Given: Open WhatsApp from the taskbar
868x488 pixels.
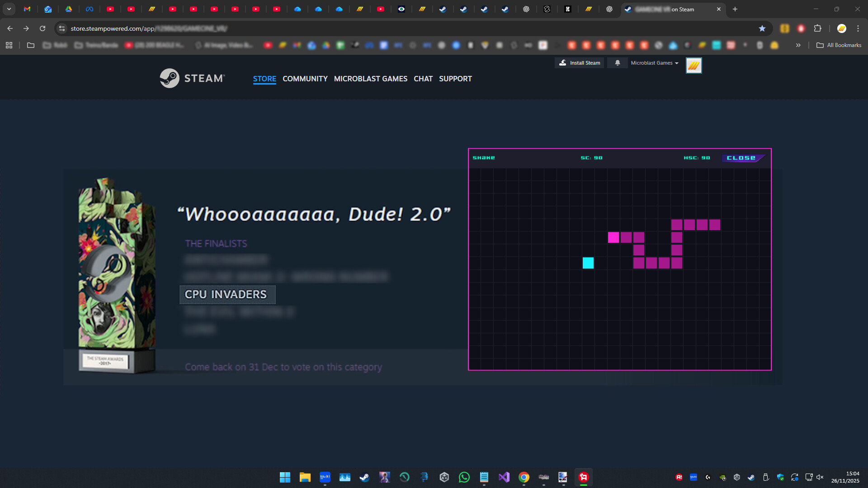Looking at the screenshot, I should [x=464, y=477].
